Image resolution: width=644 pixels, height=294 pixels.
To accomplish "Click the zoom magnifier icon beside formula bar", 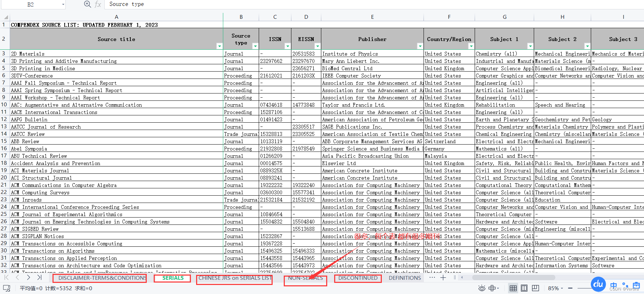I will (x=88, y=4).
